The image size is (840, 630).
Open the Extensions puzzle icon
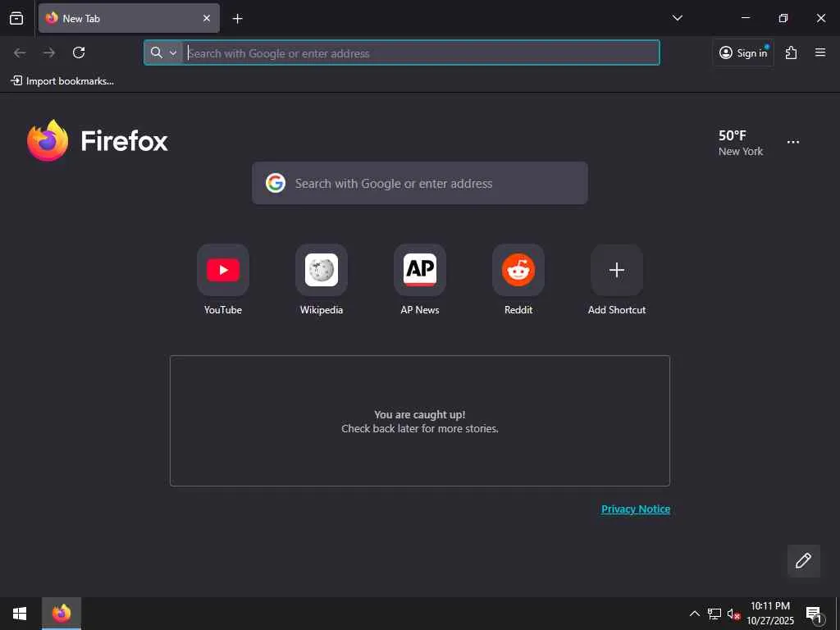[791, 52]
